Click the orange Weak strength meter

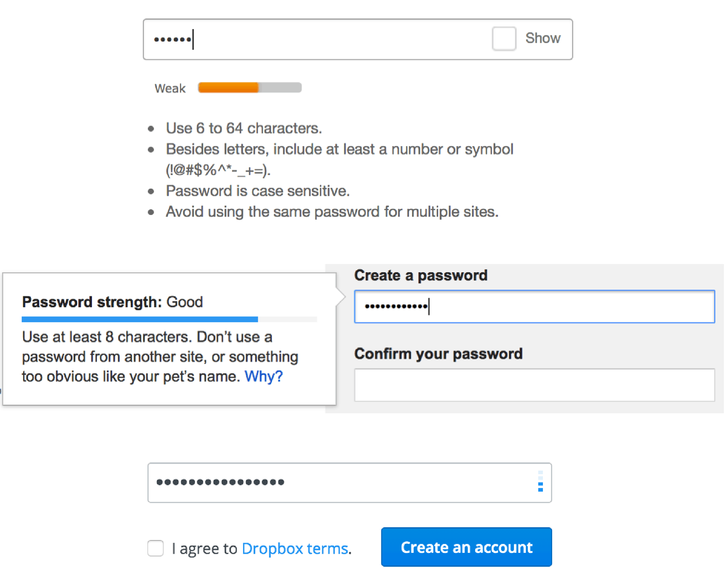point(249,88)
